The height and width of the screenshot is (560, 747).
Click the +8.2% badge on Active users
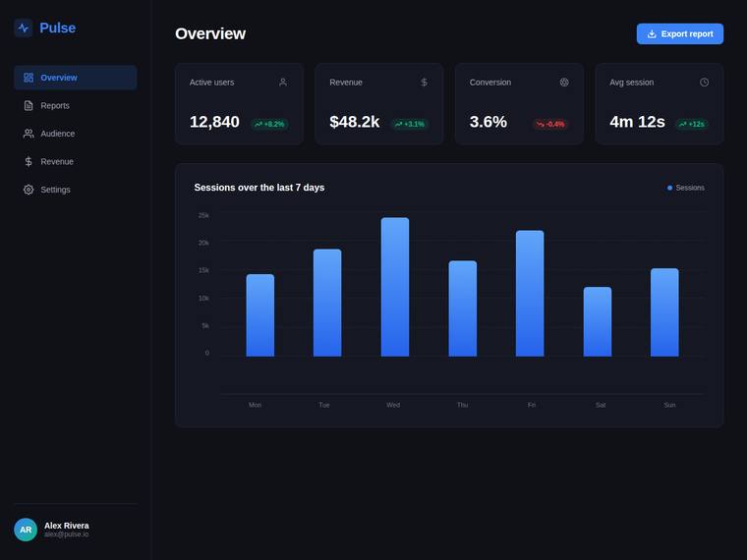[269, 125]
